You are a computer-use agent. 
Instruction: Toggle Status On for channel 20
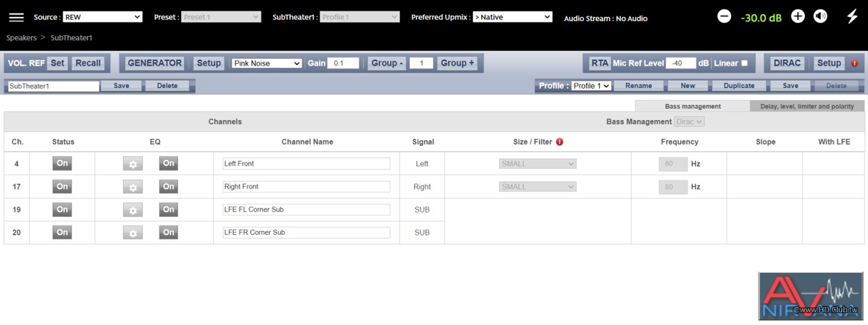(62, 233)
